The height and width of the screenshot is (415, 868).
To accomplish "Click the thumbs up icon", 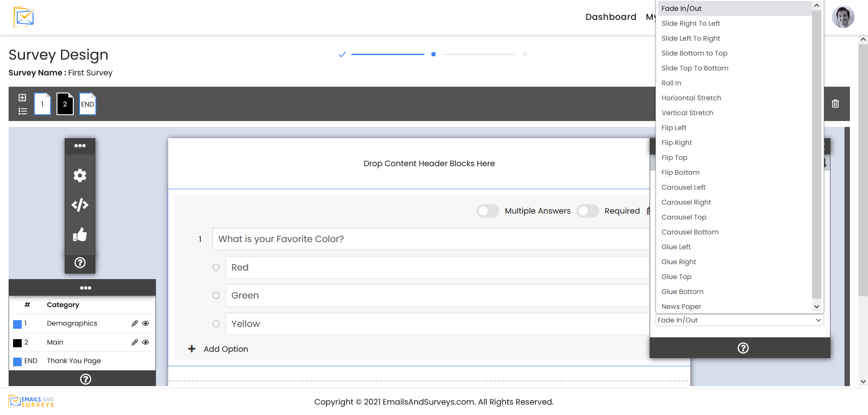I will pyautogui.click(x=80, y=234).
